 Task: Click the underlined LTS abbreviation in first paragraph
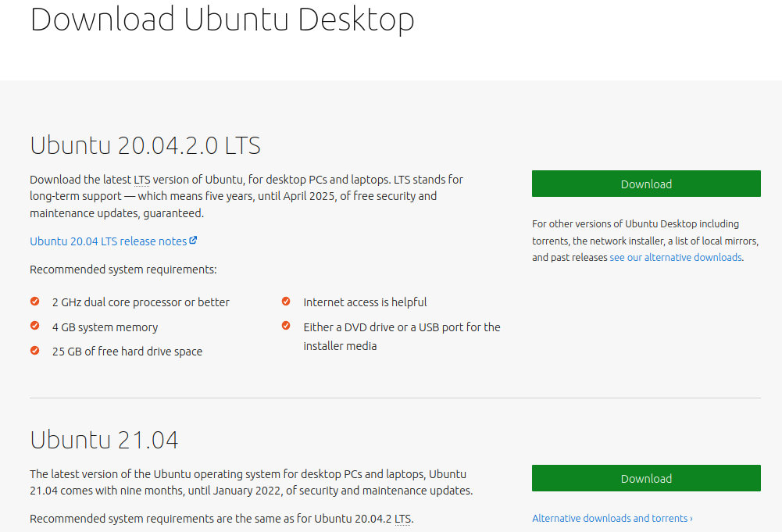(x=141, y=180)
